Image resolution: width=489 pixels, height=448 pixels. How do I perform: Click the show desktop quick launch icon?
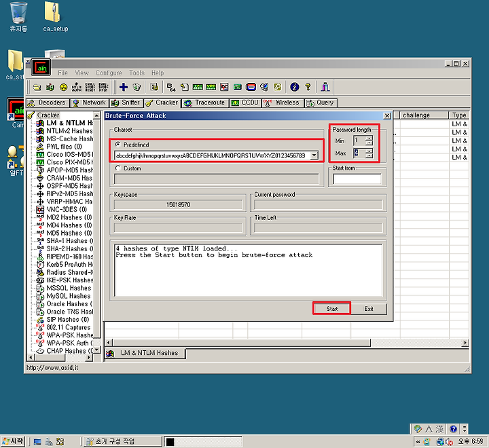tap(37, 441)
